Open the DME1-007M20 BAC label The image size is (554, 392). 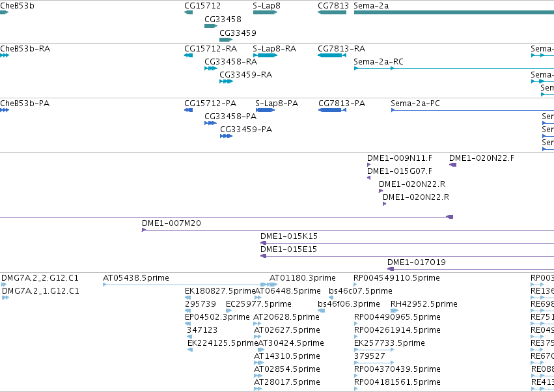pos(171,223)
